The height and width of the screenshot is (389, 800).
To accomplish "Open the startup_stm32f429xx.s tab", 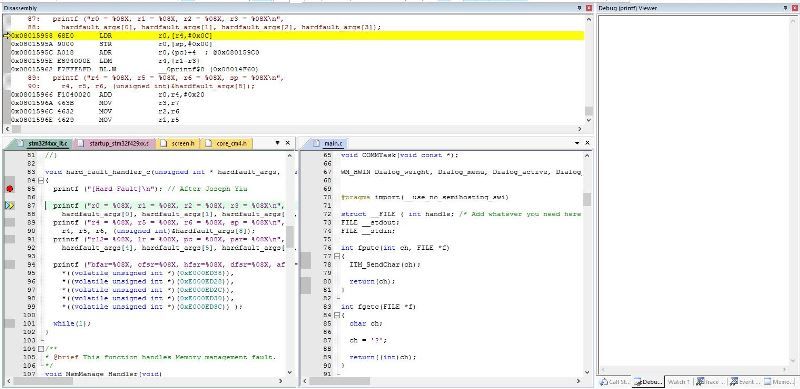I will click(x=114, y=143).
